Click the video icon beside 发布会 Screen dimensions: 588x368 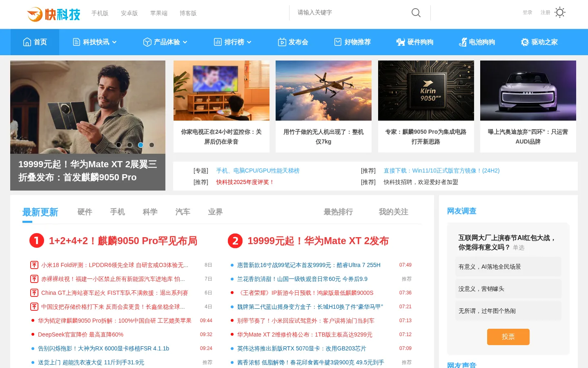click(x=282, y=42)
